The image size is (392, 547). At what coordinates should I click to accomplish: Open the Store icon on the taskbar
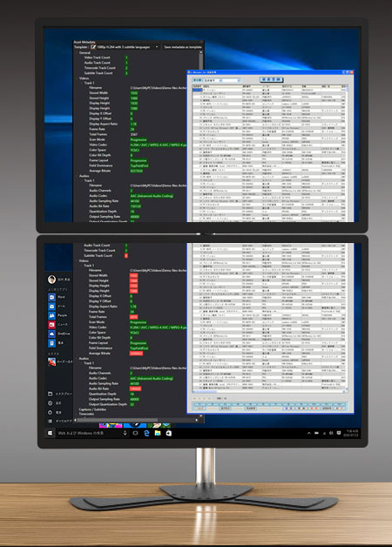[x=169, y=433]
